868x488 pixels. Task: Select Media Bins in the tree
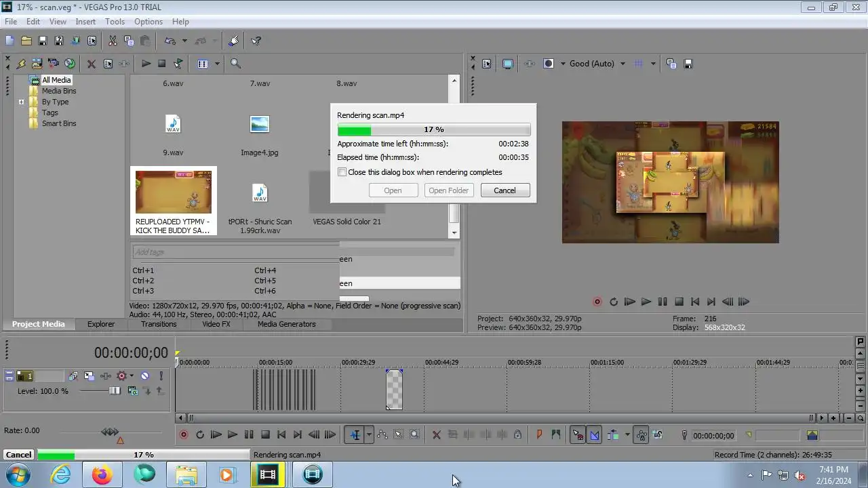[x=59, y=91]
